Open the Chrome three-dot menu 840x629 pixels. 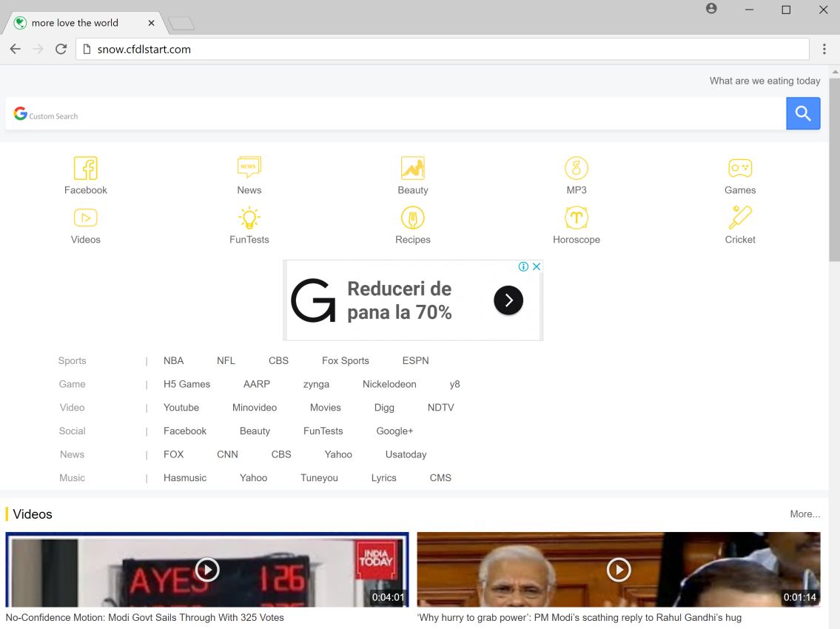[824, 50]
